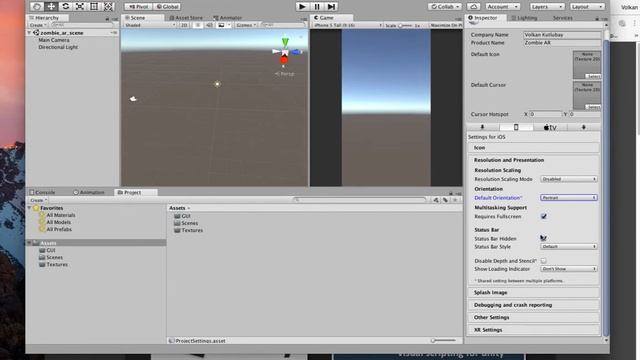Click the red X axis cone on gizmo
640x360 pixels.
pos(284,60)
